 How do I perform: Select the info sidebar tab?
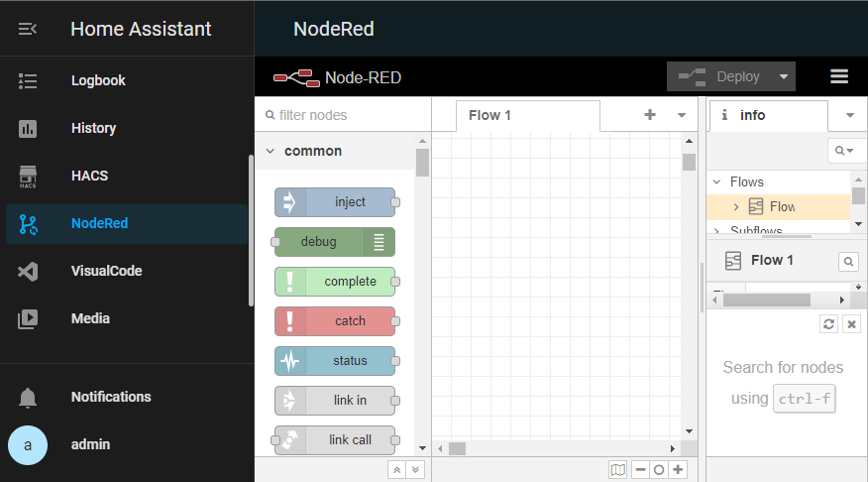(x=768, y=115)
